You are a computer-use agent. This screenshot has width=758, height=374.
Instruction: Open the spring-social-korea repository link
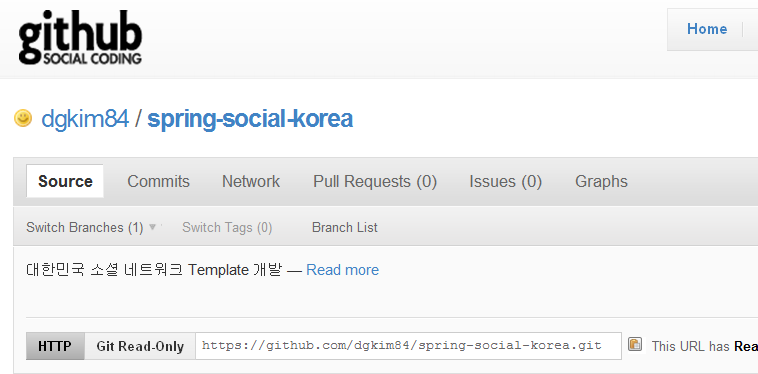pos(250,119)
